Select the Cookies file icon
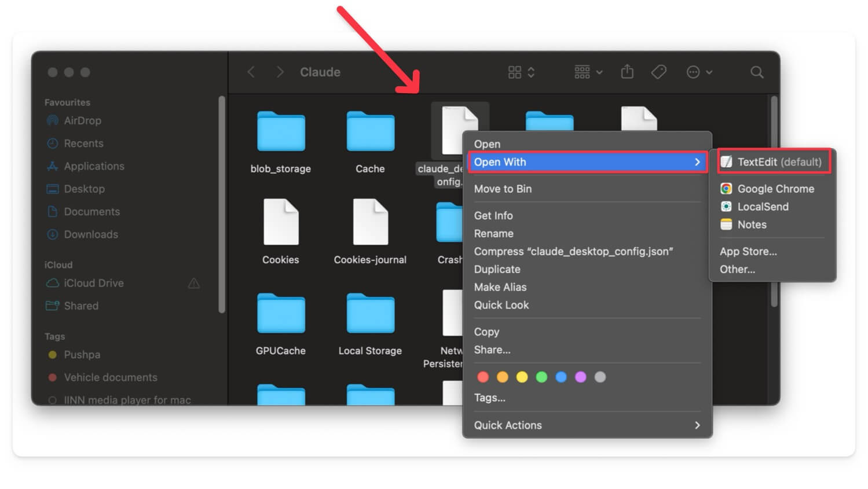Image resolution: width=868 pixels, height=489 pixels. [x=281, y=222]
